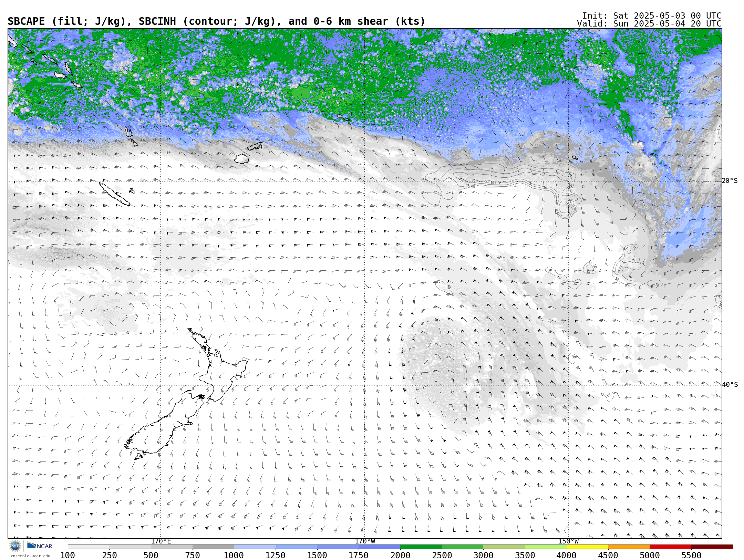This screenshot has height=560, width=744.
Task: Click the colorbar tick label 5000
Action: [650, 556]
